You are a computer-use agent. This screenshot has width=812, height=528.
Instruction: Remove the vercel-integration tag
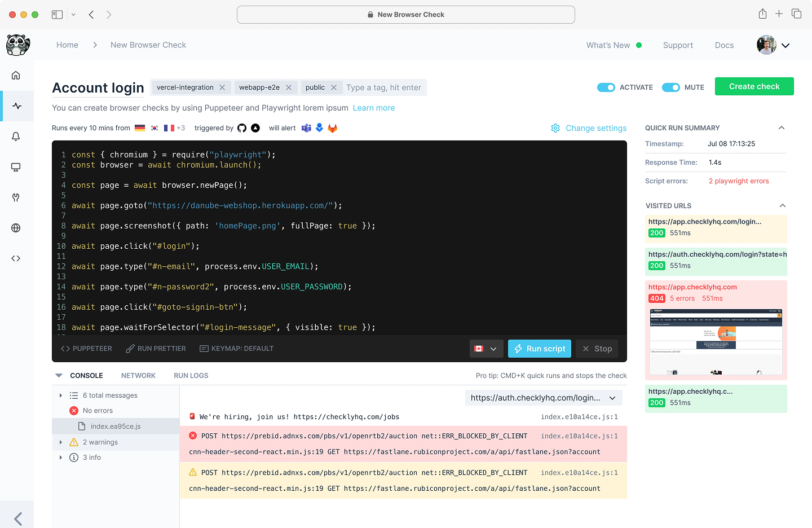click(x=222, y=87)
